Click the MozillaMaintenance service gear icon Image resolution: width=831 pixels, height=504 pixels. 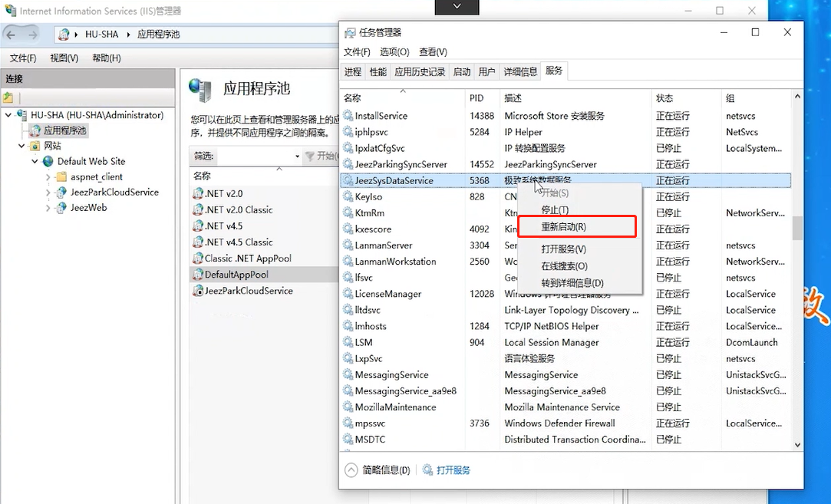348,407
